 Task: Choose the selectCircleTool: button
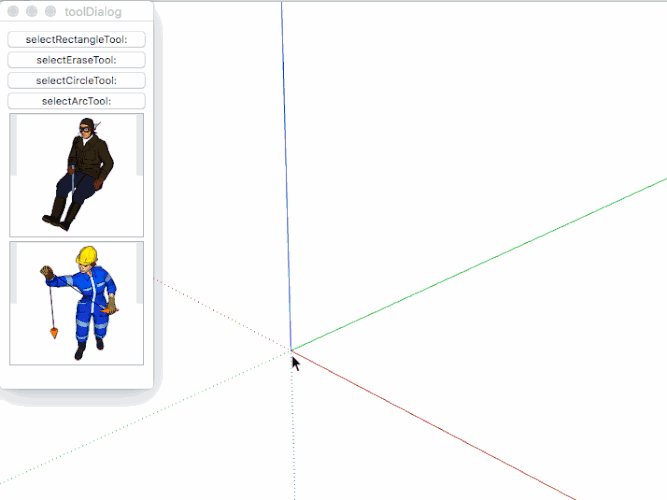coord(77,80)
